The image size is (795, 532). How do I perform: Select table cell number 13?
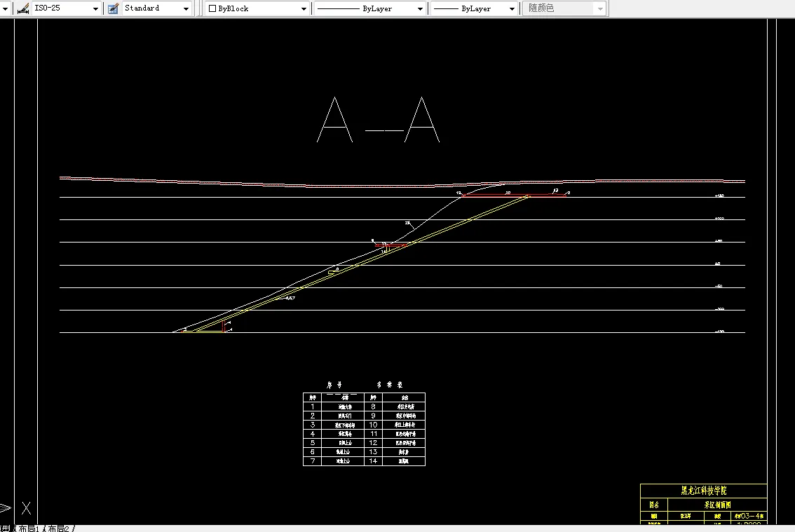pos(373,452)
